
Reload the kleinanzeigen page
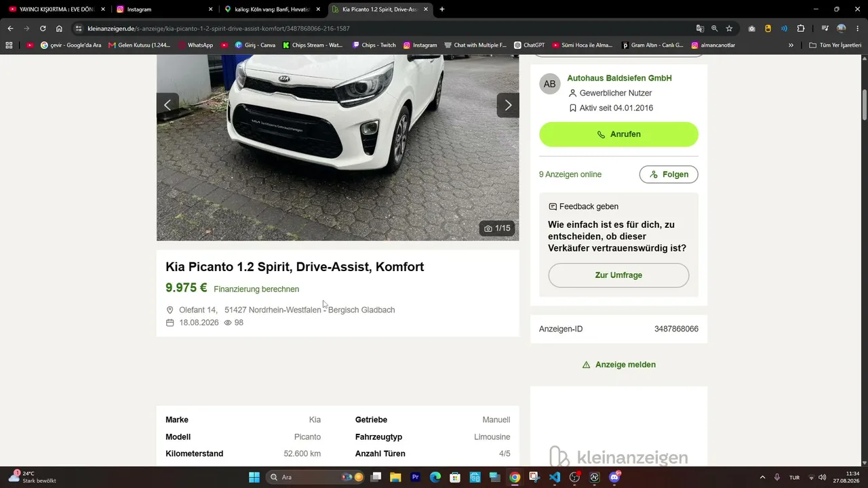43,28
